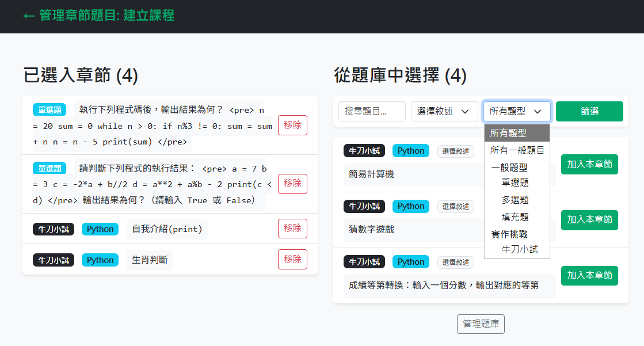Click the Python tag on 簡易計算機

(x=411, y=151)
